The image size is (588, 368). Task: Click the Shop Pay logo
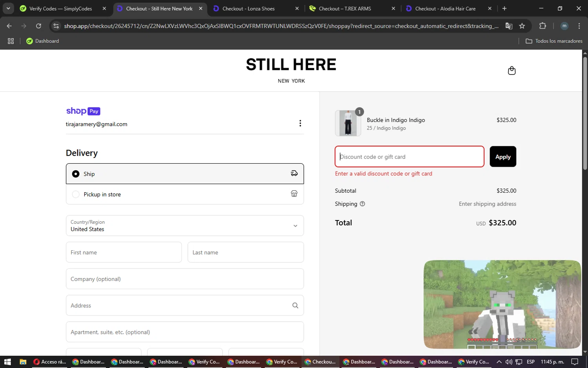point(83,111)
